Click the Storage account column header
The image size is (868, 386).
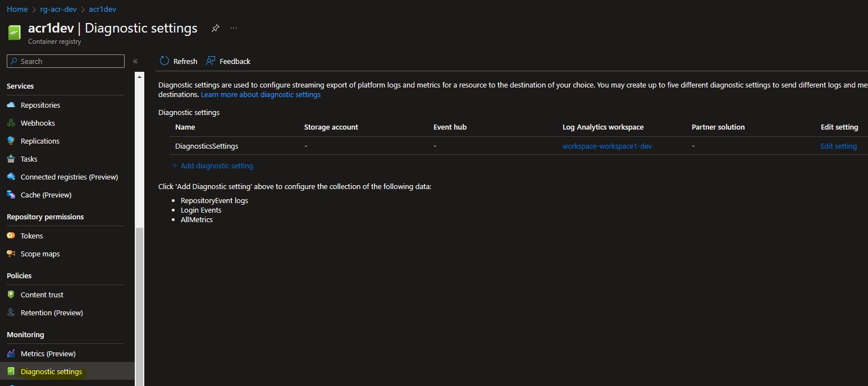[x=331, y=127]
